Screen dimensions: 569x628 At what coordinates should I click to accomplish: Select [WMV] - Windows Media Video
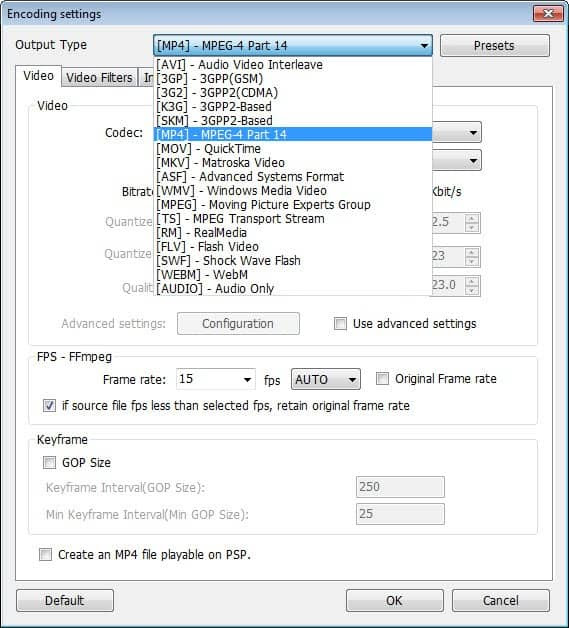293,191
